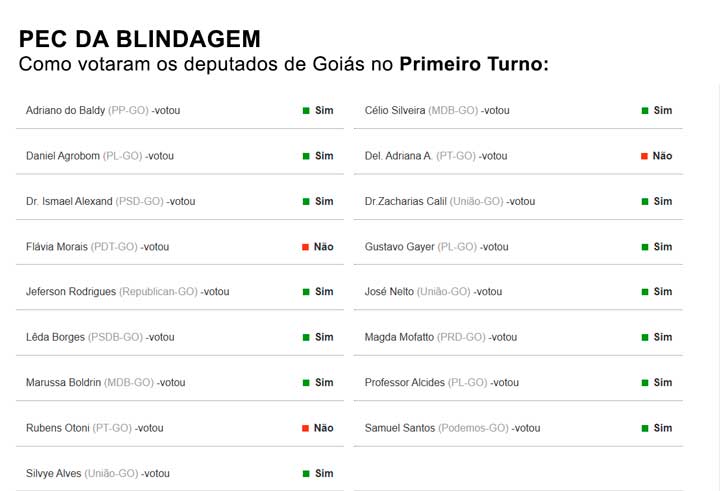The height and width of the screenshot is (491, 720).
Task: Click red Não marker for Del. Adriana A.
Action: pyautogui.click(x=644, y=156)
